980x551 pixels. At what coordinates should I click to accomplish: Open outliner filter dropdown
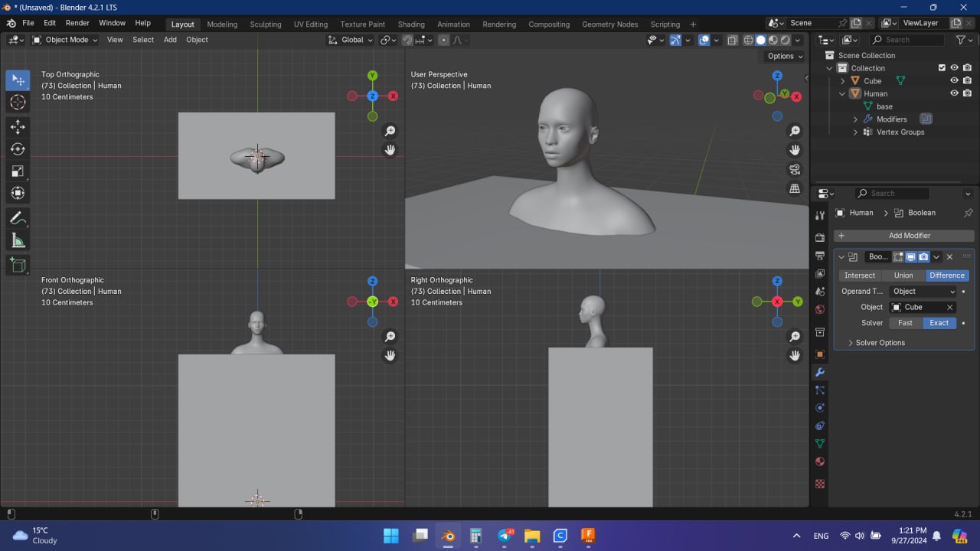pos(964,40)
